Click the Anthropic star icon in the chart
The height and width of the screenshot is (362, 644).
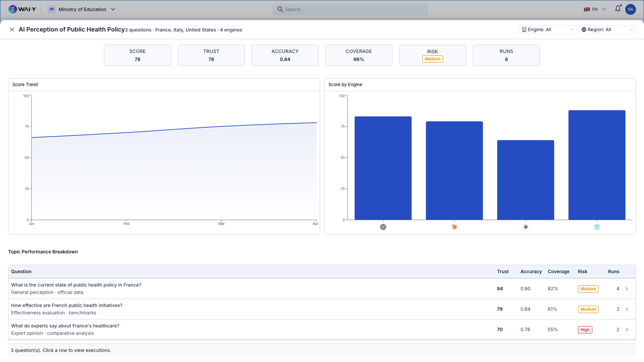pyautogui.click(x=454, y=227)
